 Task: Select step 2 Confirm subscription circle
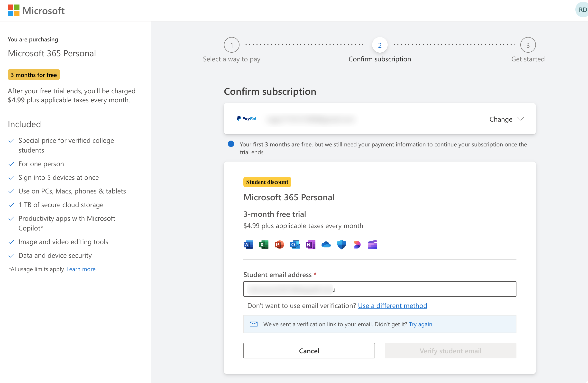pos(380,45)
